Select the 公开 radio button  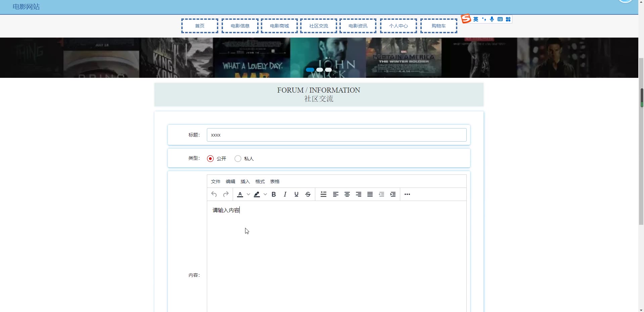210,159
